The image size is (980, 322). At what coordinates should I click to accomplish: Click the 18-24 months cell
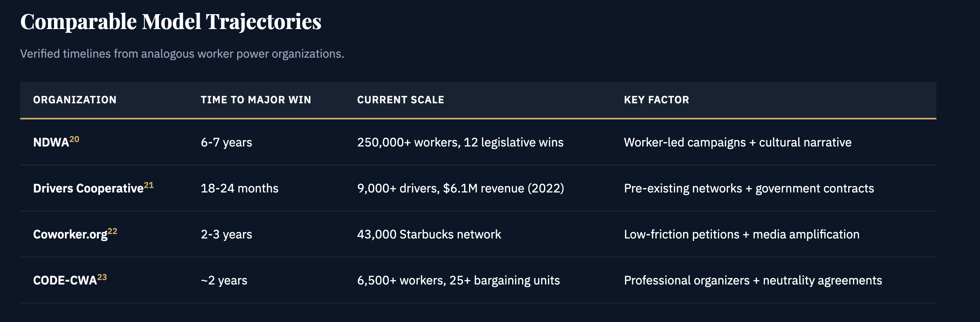tap(240, 188)
